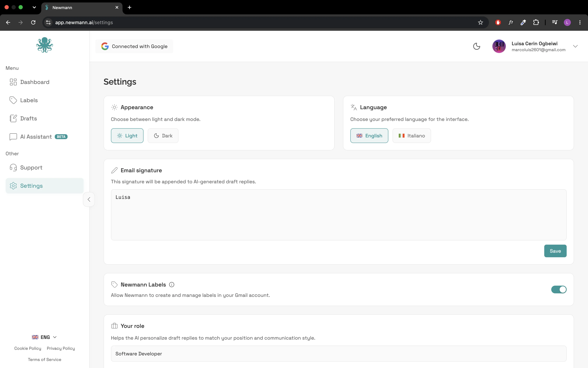Choose Italiano interface language
The width and height of the screenshot is (588, 368).
tap(412, 136)
